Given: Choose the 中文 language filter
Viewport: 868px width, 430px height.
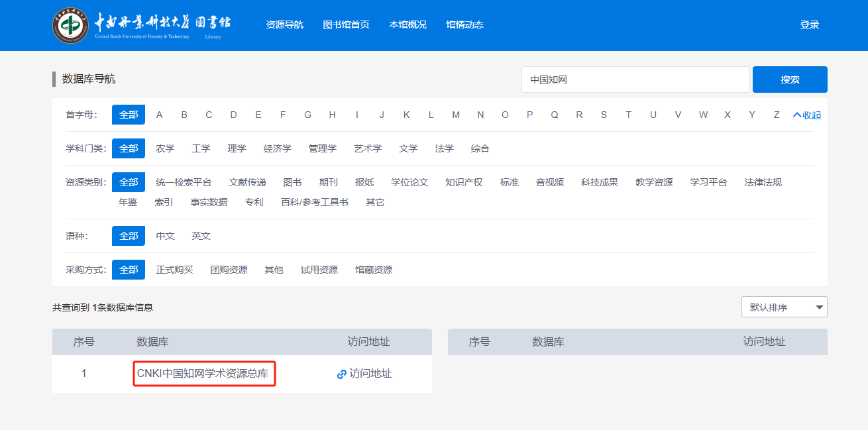Looking at the screenshot, I should [x=165, y=236].
